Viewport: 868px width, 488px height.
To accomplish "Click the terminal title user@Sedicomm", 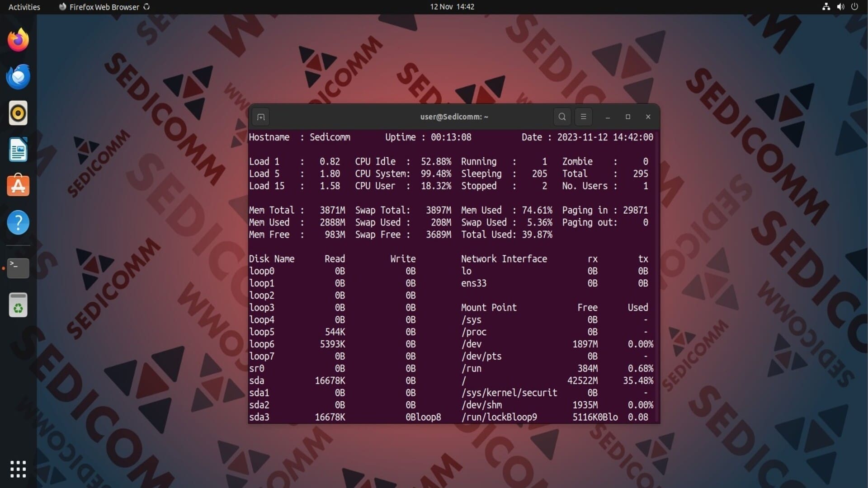I will tap(454, 117).
